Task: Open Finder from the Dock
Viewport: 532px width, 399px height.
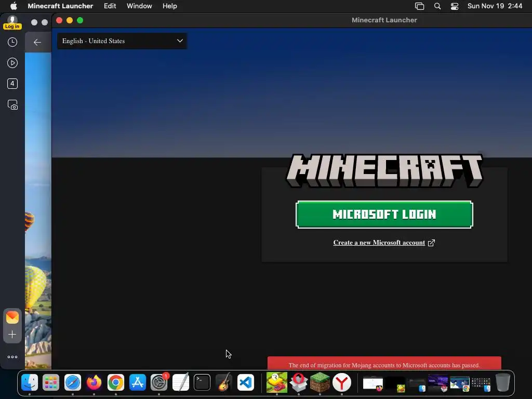Action: pos(30,382)
